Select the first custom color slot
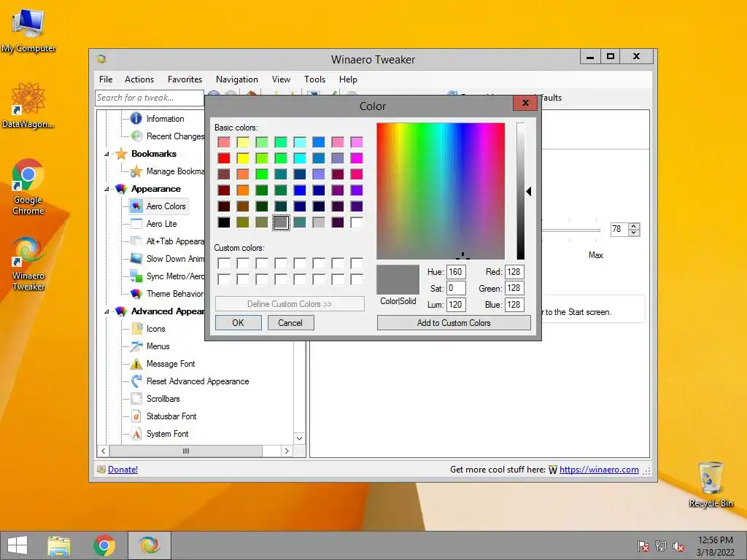Screen dimensions: 747x560 (224, 263)
